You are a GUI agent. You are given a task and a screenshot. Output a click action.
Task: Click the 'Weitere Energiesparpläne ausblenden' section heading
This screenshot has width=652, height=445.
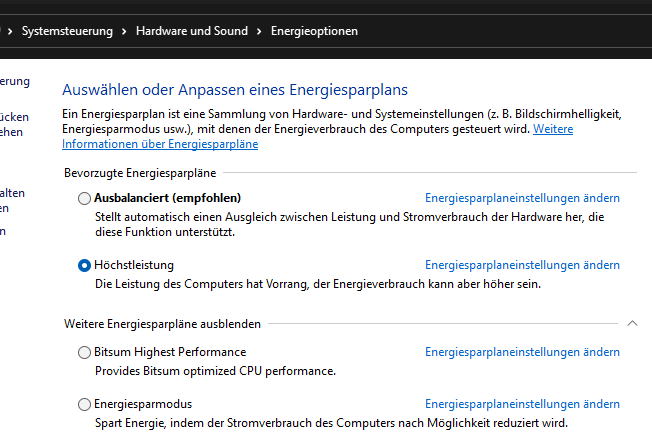click(x=163, y=324)
